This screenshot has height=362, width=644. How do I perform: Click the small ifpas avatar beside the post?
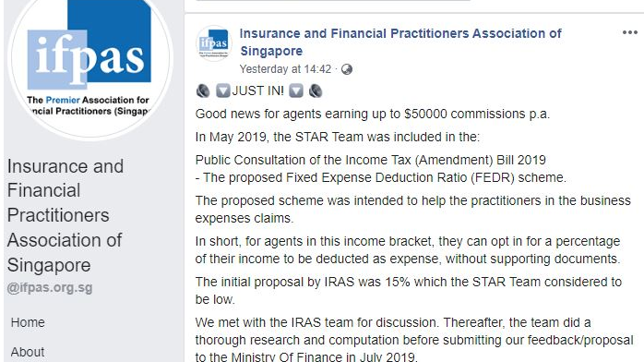pyautogui.click(x=213, y=43)
